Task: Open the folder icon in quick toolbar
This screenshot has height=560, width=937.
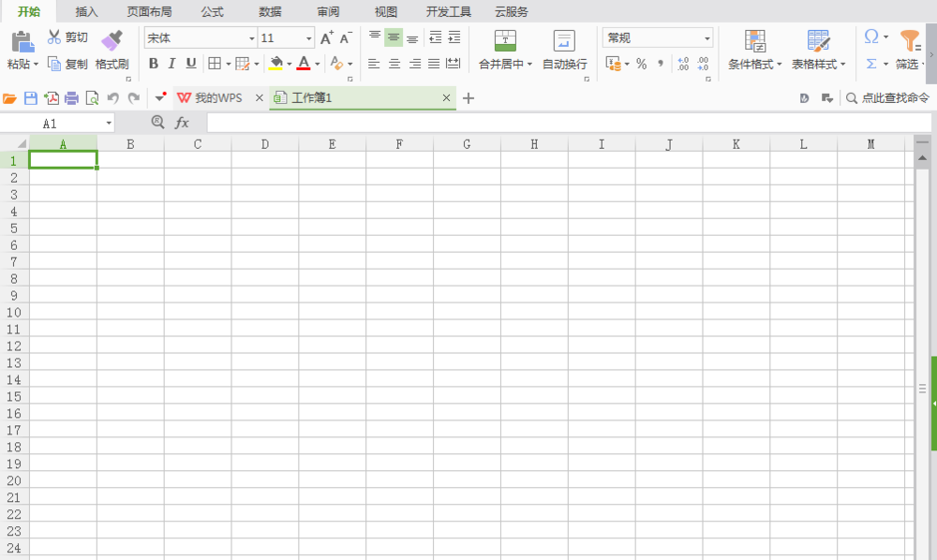Action: coord(9,98)
